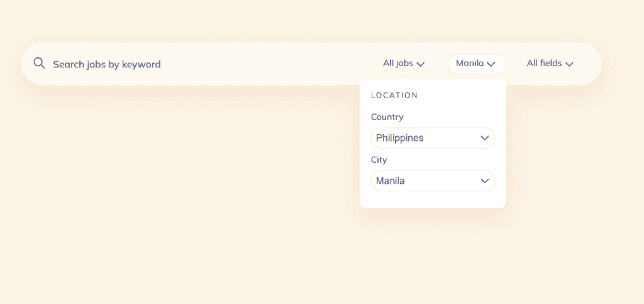Click the chevron beside All jobs
The height and width of the screenshot is (304, 644).
[x=421, y=64]
